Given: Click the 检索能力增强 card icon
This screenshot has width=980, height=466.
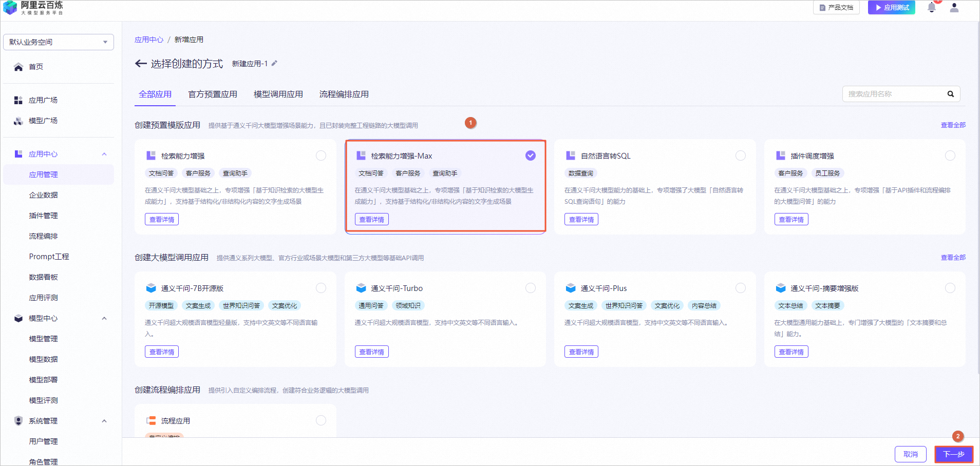Looking at the screenshot, I should (151, 156).
